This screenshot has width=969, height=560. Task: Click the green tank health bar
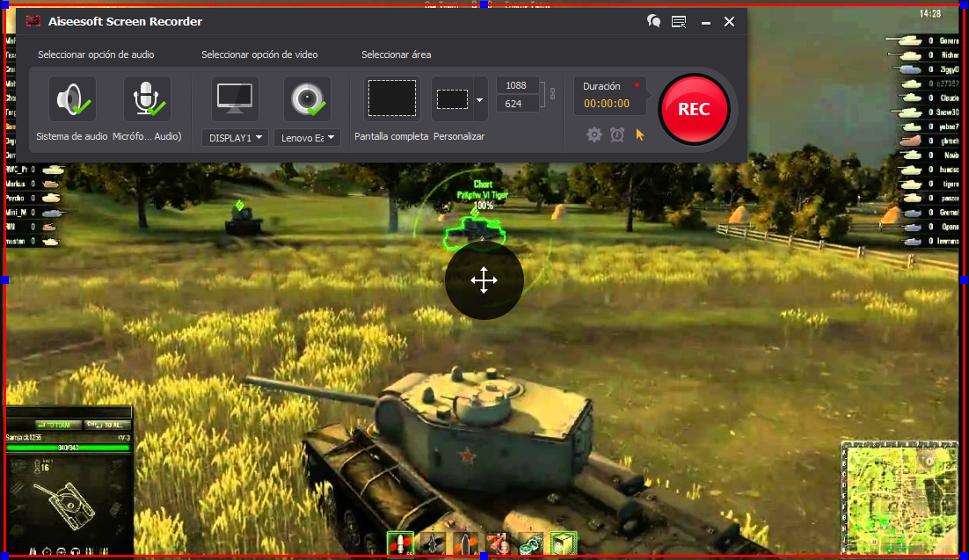click(68, 447)
